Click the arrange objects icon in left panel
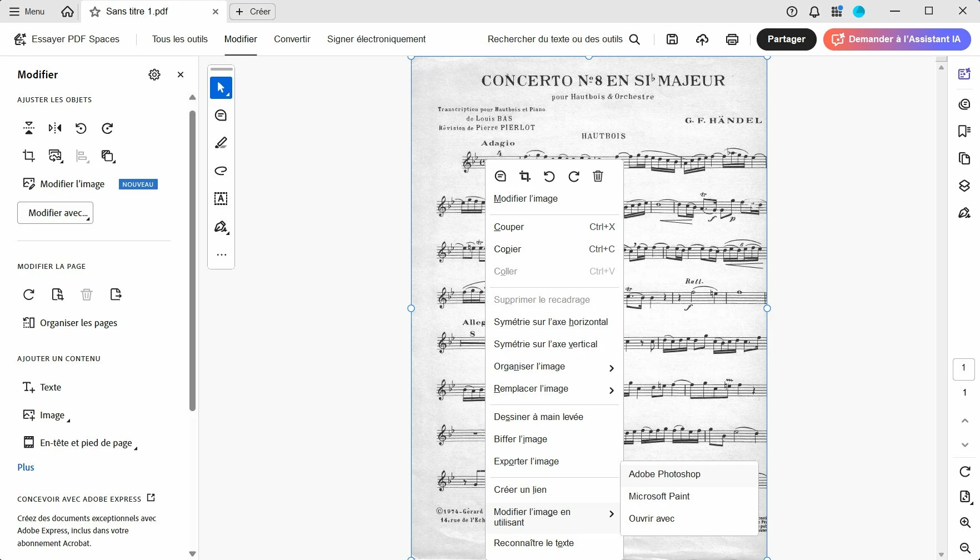 tap(108, 156)
